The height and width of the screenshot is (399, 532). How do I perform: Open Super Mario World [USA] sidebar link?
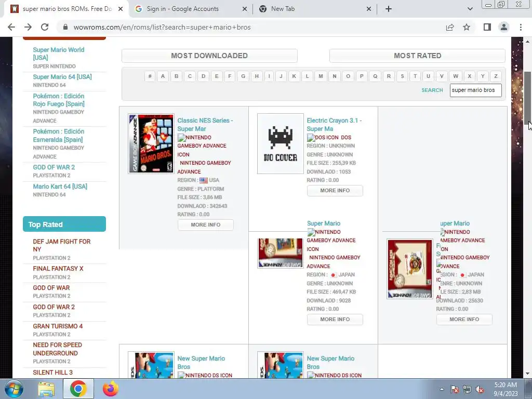[58, 54]
